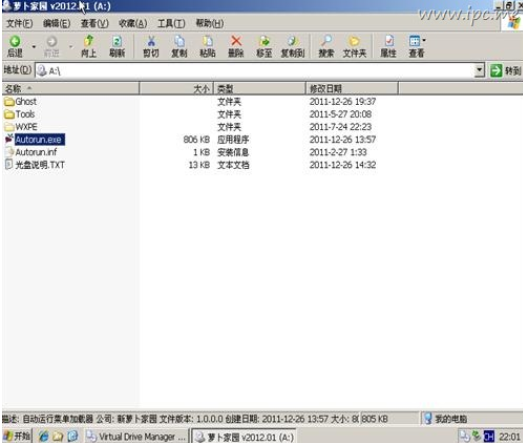Open the 帮助(H) menu
The image size is (524, 443).
tap(210, 23)
